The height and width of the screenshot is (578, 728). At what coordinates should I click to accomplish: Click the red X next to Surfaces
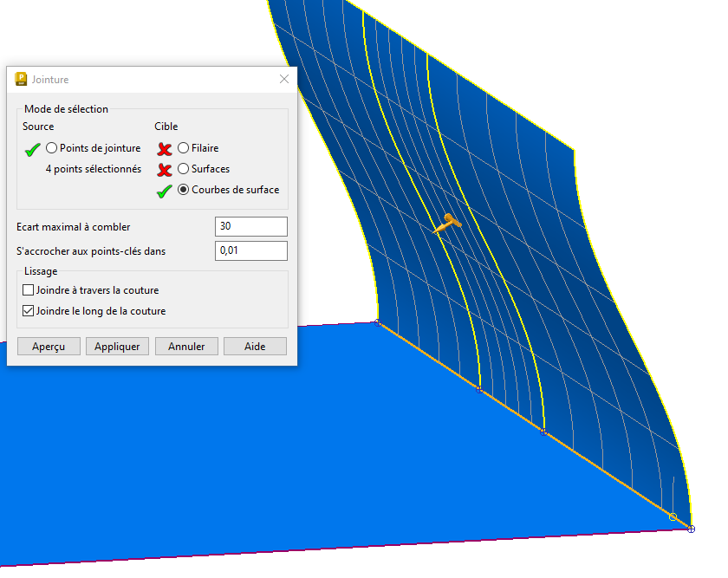click(165, 170)
